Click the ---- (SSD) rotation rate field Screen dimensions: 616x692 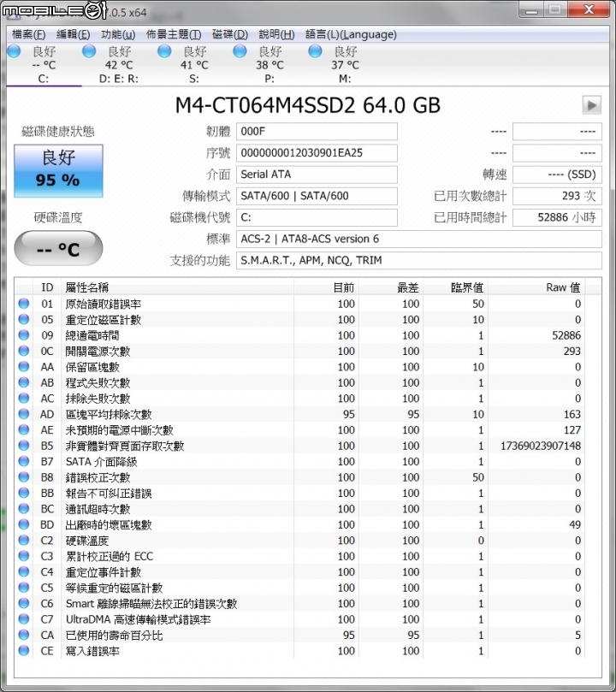pyautogui.click(x=557, y=174)
